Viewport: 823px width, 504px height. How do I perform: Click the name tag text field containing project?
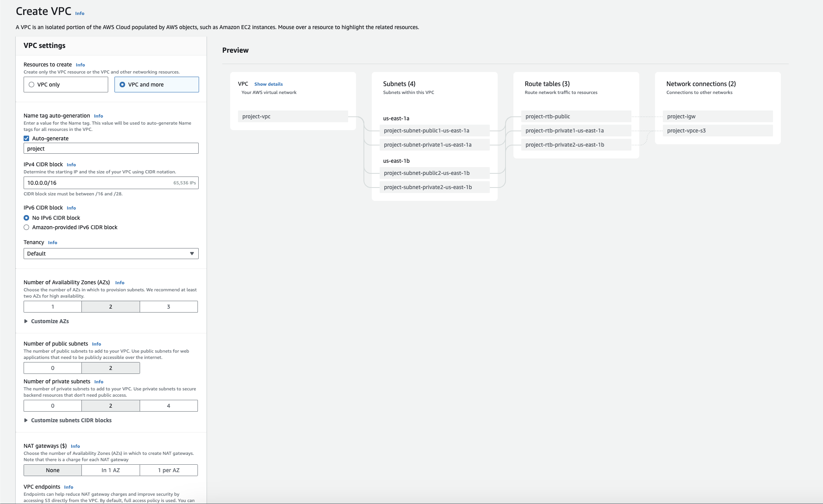coord(111,149)
